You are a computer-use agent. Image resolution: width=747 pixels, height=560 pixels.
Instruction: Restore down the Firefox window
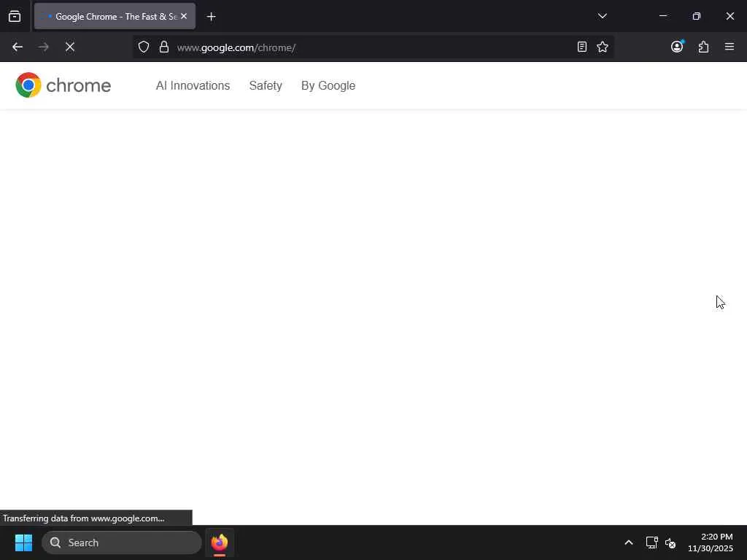pos(697,16)
